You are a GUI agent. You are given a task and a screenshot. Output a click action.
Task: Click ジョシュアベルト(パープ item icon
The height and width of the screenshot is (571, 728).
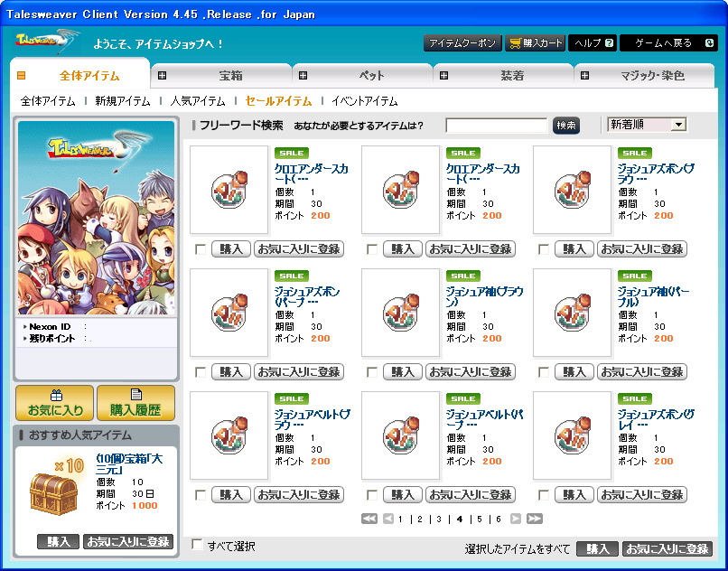click(401, 435)
